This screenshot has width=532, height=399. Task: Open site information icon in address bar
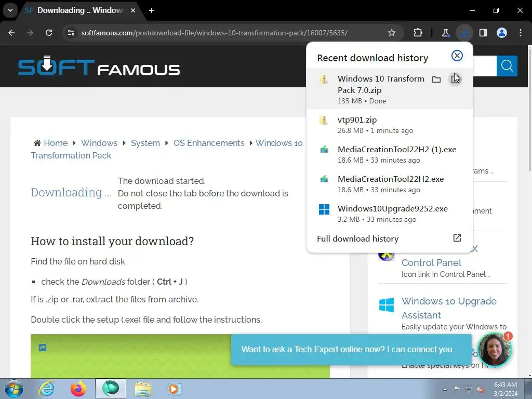(71, 33)
